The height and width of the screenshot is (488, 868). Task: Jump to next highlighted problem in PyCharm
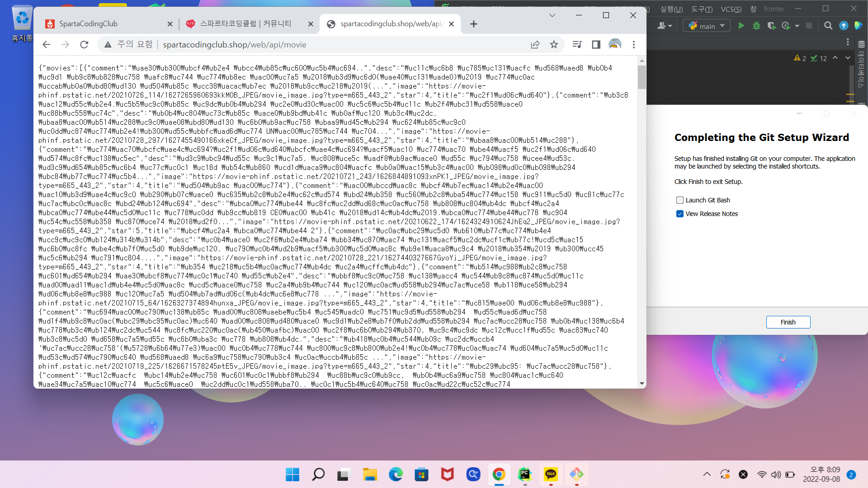[x=848, y=58]
